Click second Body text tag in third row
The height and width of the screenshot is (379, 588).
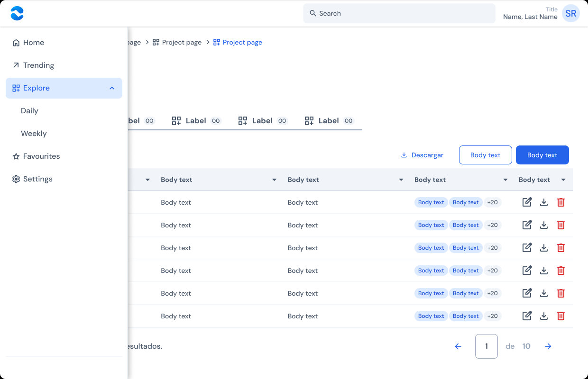[x=466, y=248]
